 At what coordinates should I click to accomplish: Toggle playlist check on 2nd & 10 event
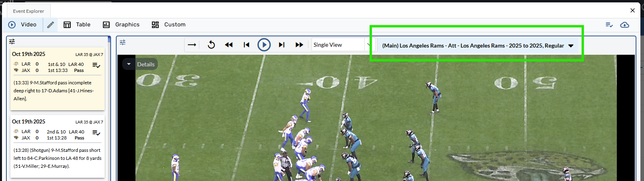(x=96, y=133)
